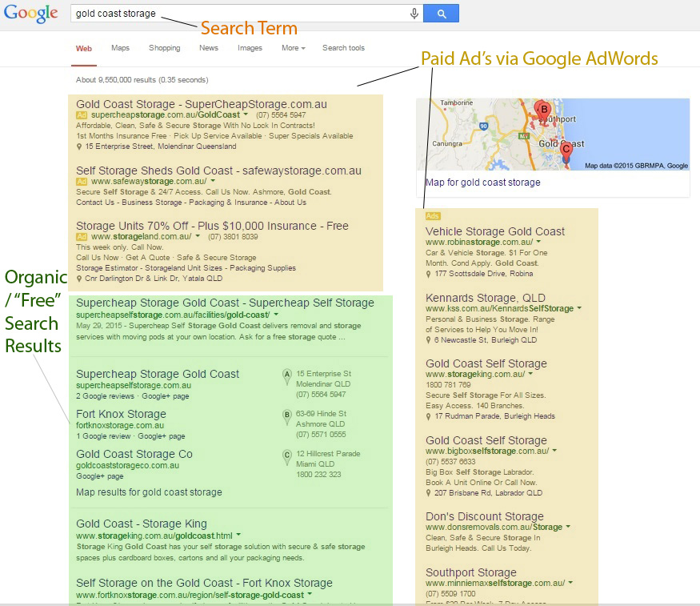Click the Ad badge on supercheapstorage.com.au result
700x606 pixels.
[82, 115]
